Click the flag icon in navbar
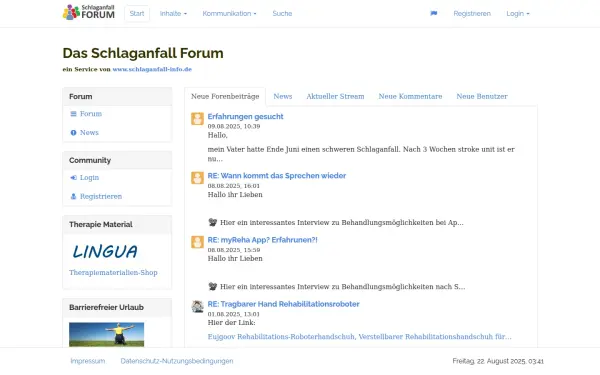This screenshot has height=375, width=600. pyautogui.click(x=434, y=13)
